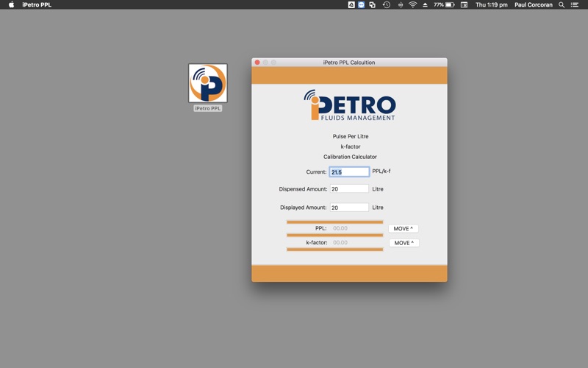Click the overlapping squares menu bar icon

(x=373, y=5)
